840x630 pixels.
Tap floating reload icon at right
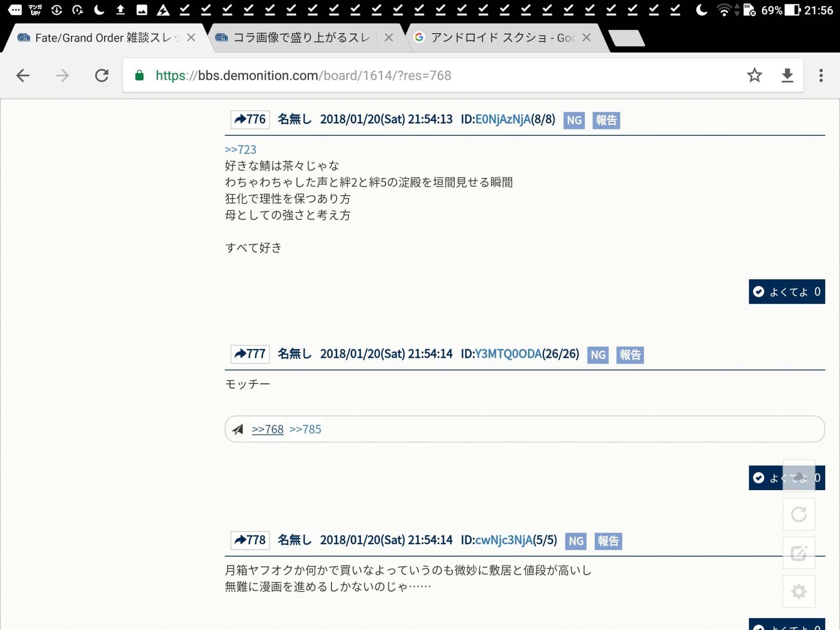tap(798, 514)
